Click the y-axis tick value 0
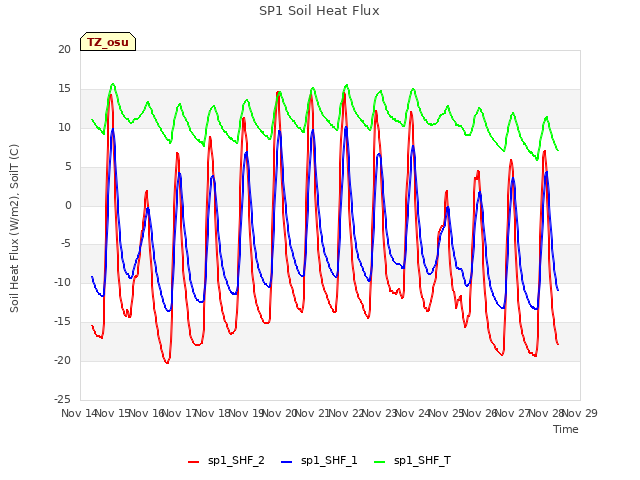The width and height of the screenshot is (640, 480). tap(68, 205)
